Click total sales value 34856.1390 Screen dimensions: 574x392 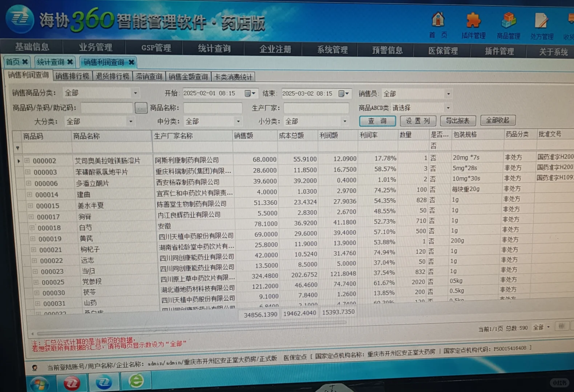260,315
